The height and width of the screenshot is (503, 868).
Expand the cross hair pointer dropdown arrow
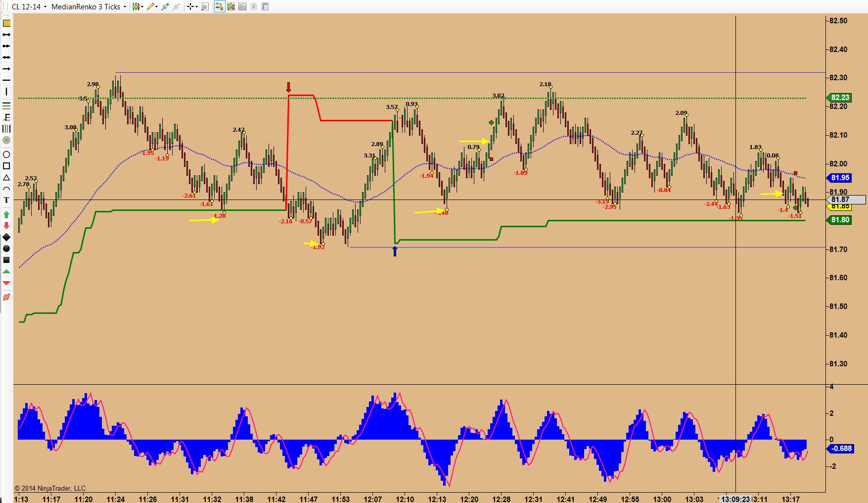[x=196, y=6]
